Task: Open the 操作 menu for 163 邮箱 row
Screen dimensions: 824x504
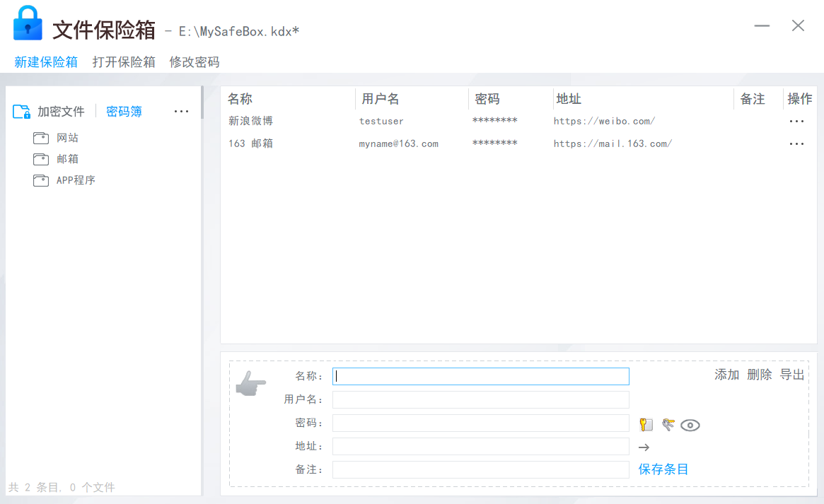Action: (x=796, y=144)
